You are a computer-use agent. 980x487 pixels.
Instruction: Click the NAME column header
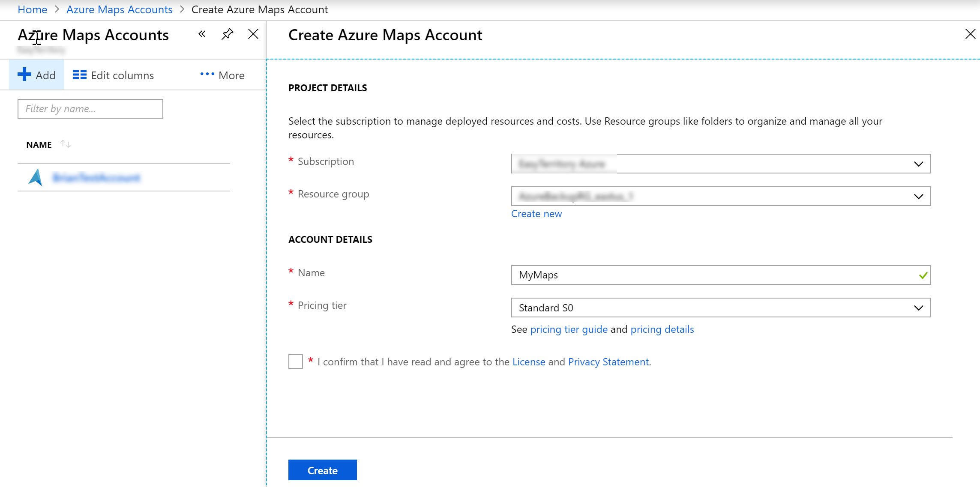point(39,145)
